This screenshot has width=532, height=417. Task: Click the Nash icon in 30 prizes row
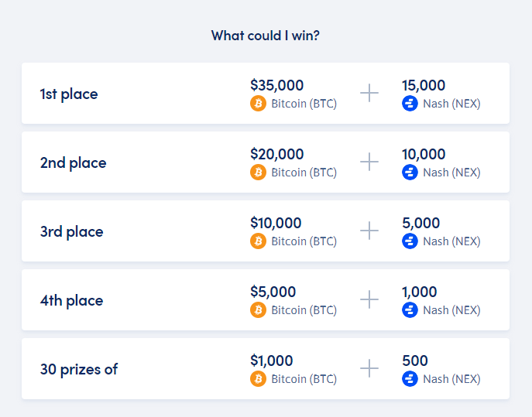410,378
